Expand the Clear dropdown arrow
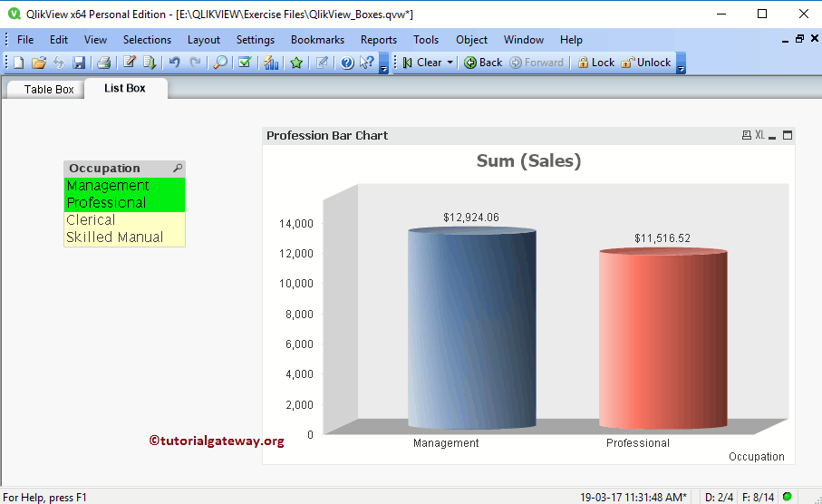Screen dimensions: 822x504 (450, 63)
